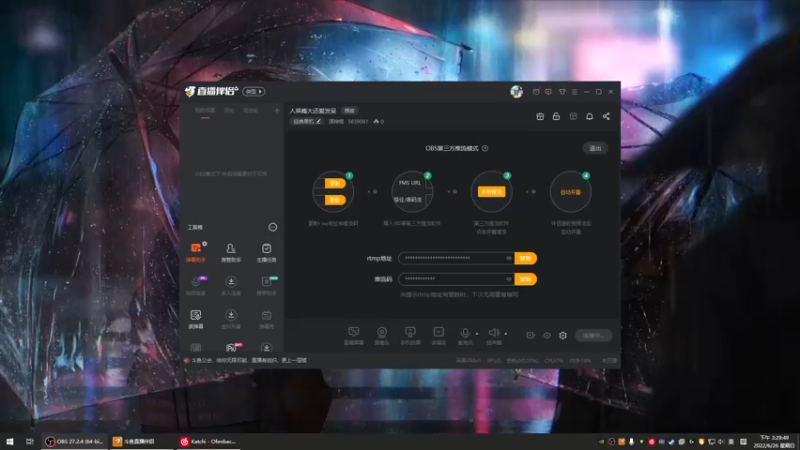Click the unlock padlock icon
This screenshot has height=450, width=800.
tap(556, 116)
